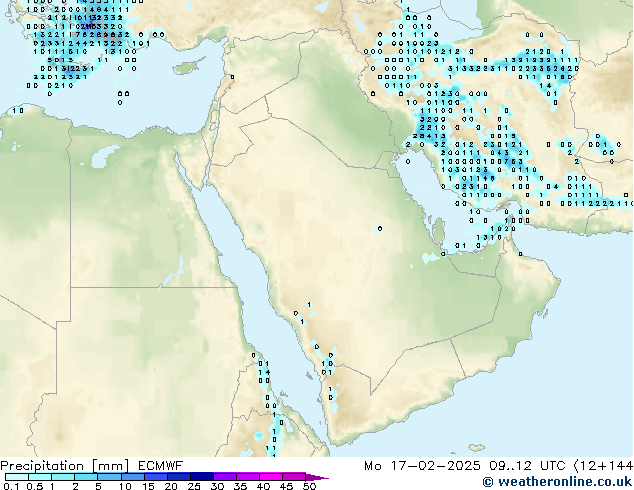Click the 'ECMWF' model label
This screenshot has height=490, width=634.
pyautogui.click(x=161, y=466)
